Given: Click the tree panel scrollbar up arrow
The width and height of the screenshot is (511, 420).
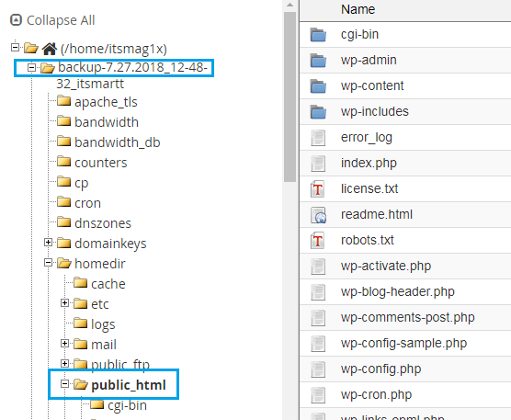Looking at the screenshot, I should pyautogui.click(x=290, y=5).
